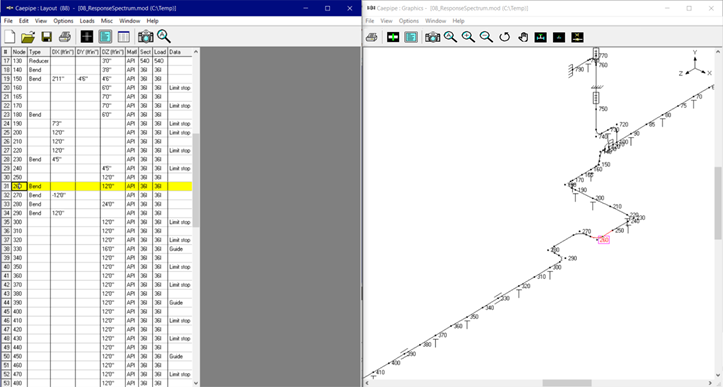
Task: Open a model with folder icon
Action: tap(28, 37)
